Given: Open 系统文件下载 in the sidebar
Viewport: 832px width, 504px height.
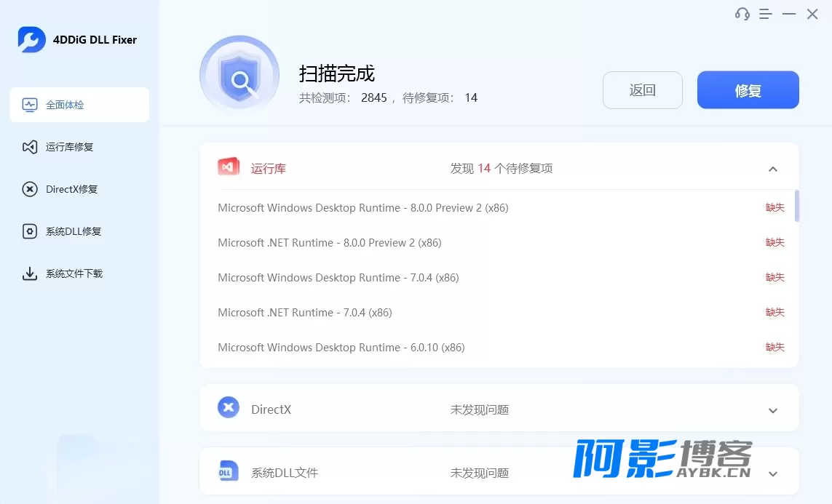Looking at the screenshot, I should pos(79,273).
